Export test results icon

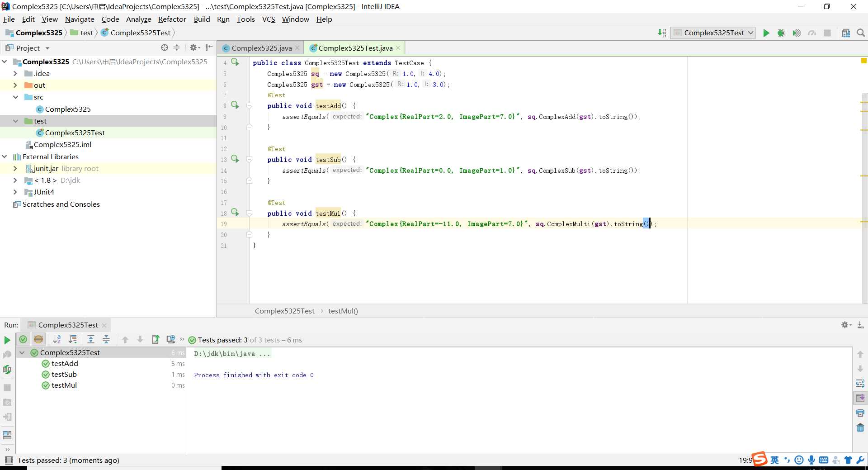[156, 339]
